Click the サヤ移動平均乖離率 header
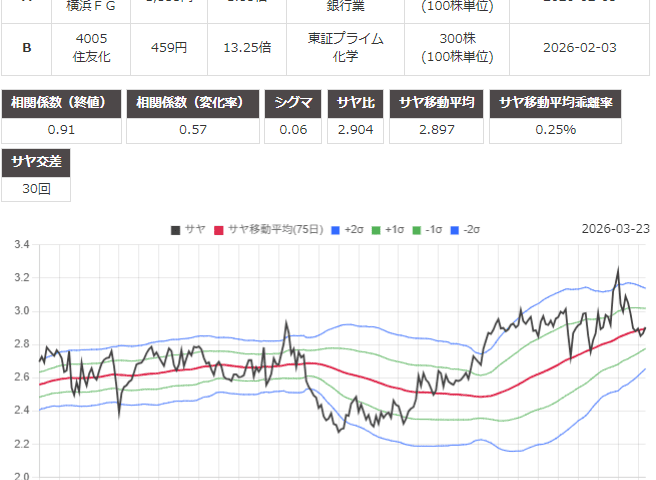This screenshot has height=480, width=656. click(569, 103)
